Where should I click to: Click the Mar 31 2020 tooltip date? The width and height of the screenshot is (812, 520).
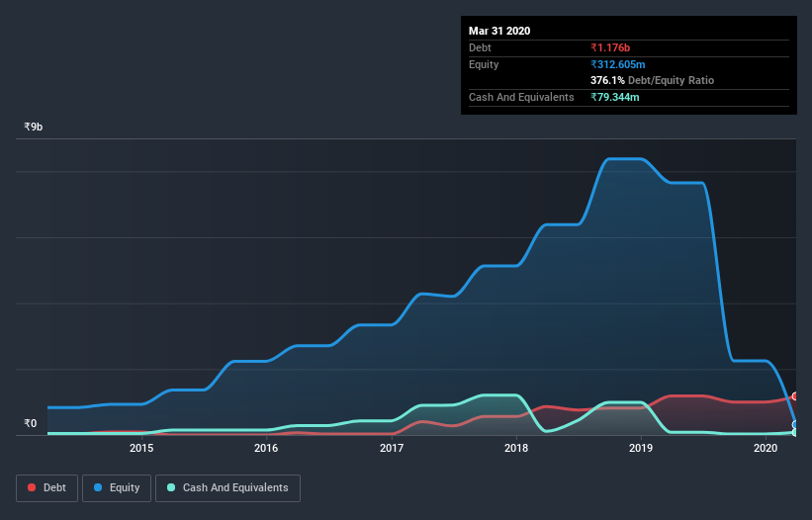click(499, 31)
